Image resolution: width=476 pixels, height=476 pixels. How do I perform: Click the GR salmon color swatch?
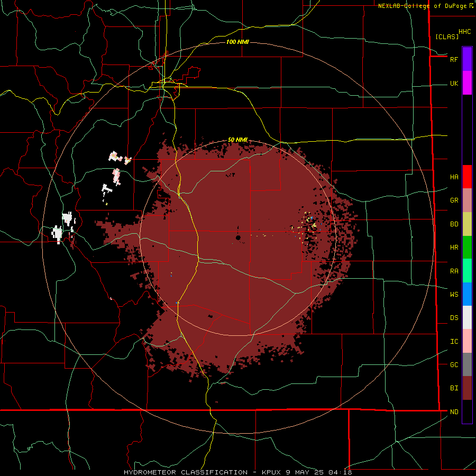tap(467, 200)
